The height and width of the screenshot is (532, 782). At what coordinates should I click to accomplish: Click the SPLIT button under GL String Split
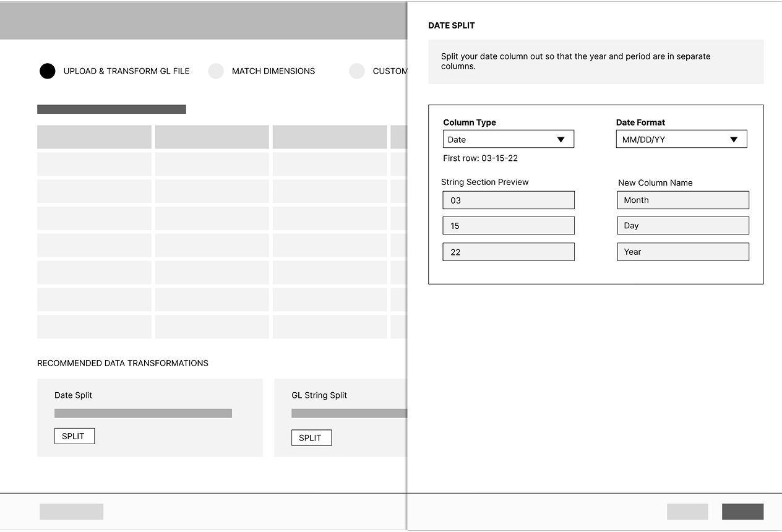click(x=311, y=438)
